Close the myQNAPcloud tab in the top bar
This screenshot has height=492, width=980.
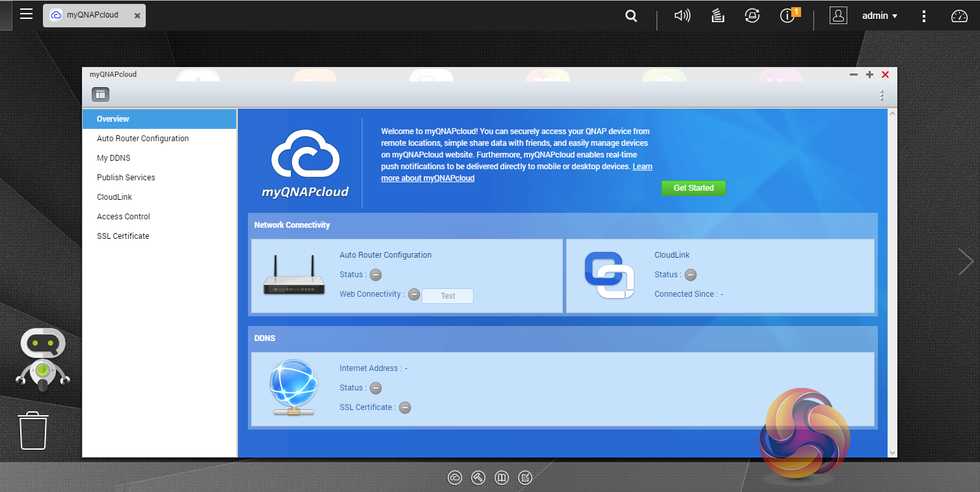coord(137,16)
